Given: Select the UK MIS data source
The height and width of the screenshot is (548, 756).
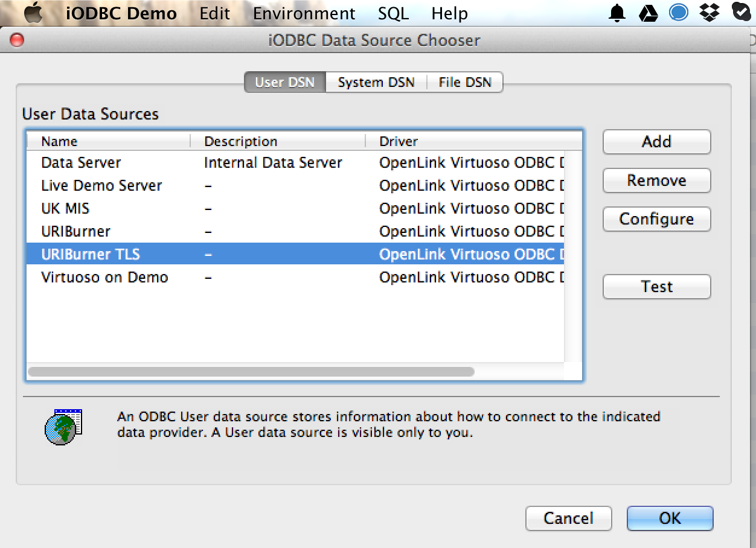Looking at the screenshot, I should 295,208.
